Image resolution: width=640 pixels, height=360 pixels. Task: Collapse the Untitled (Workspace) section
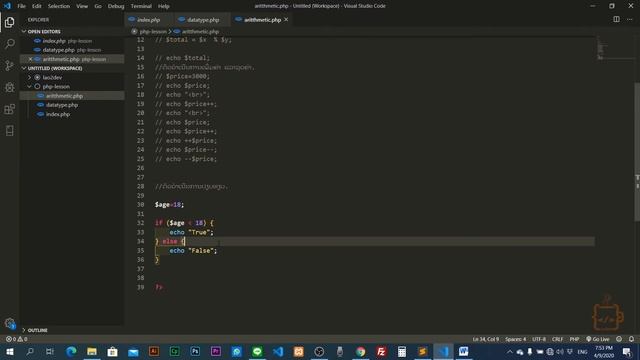point(55,68)
